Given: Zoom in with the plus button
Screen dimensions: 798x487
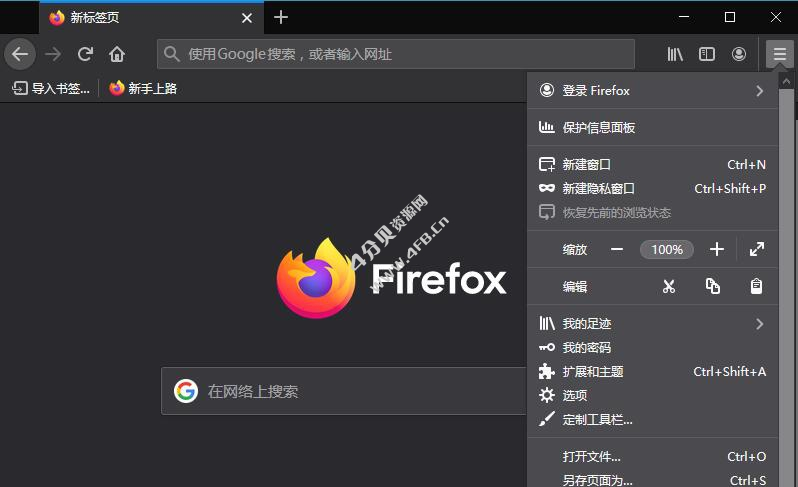Looking at the screenshot, I should point(716,249).
